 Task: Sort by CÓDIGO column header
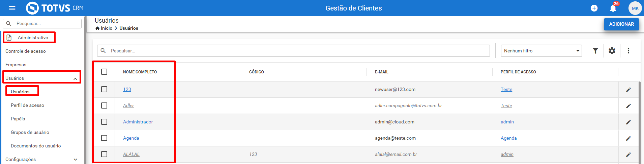[x=257, y=72]
